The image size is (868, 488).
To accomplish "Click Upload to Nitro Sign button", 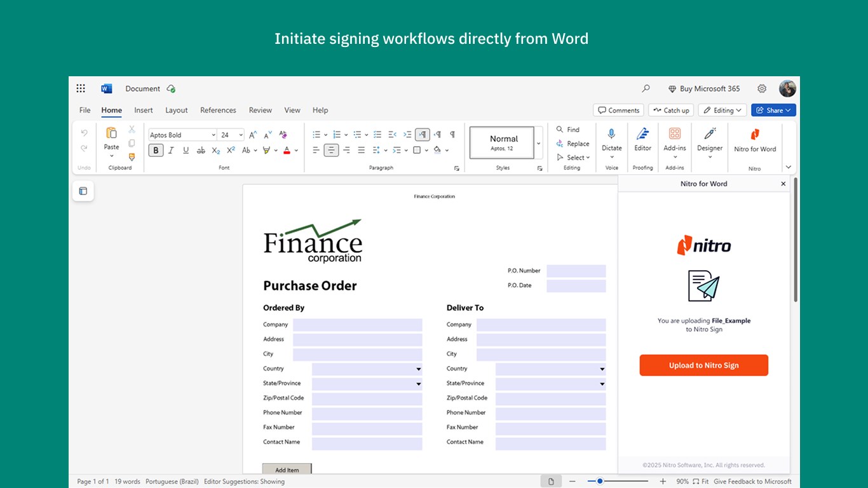I will tap(704, 365).
